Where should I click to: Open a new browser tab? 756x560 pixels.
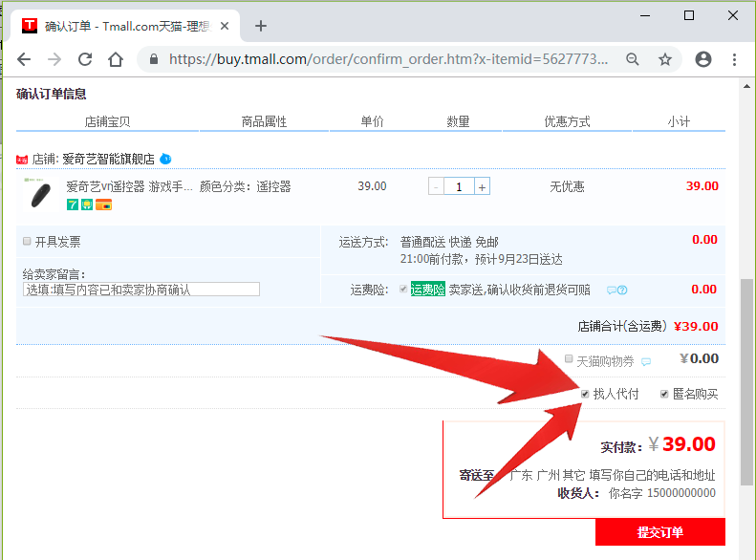point(261,26)
